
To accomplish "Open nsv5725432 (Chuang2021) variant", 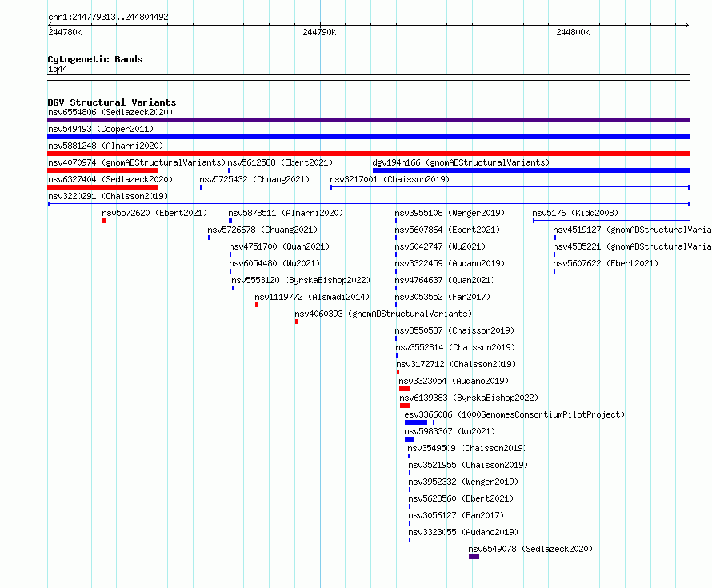I will click(254, 179).
